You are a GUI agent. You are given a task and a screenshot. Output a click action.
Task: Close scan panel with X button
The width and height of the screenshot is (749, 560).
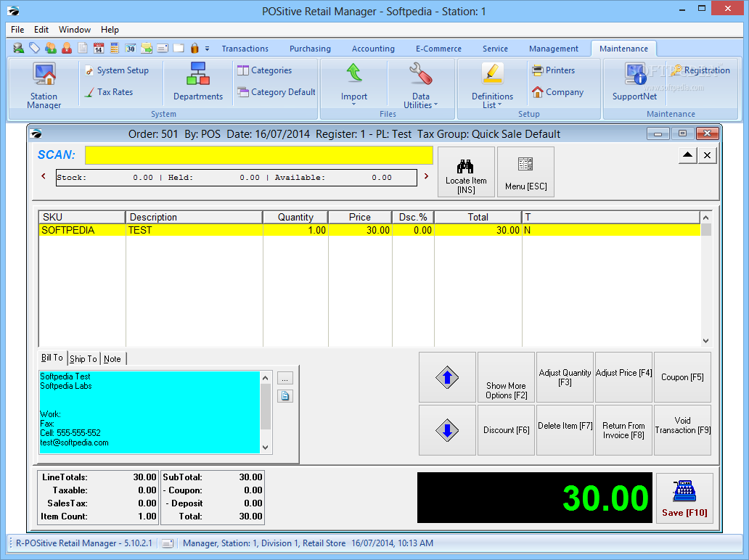(708, 155)
